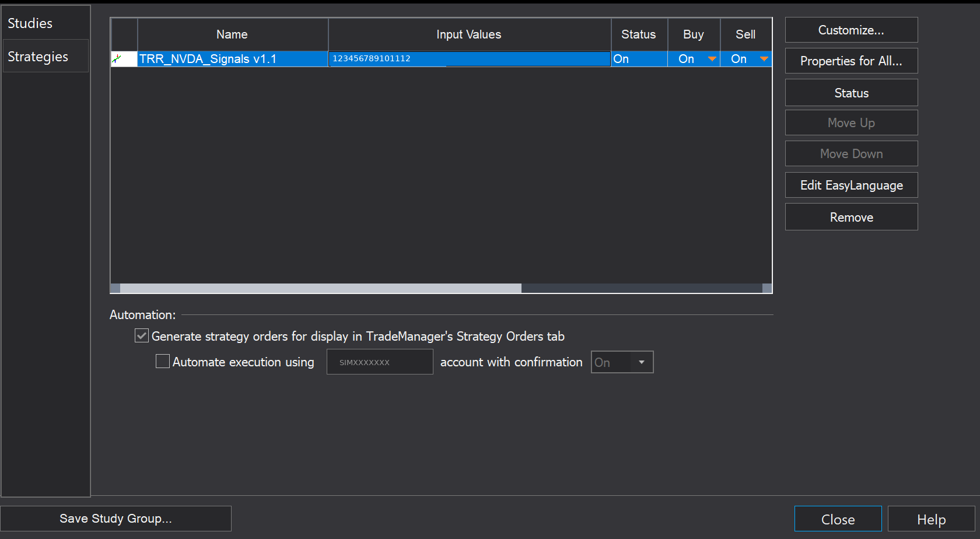Click the input values cell 123456789101112
The width and height of the screenshot is (980, 539).
[470, 59]
